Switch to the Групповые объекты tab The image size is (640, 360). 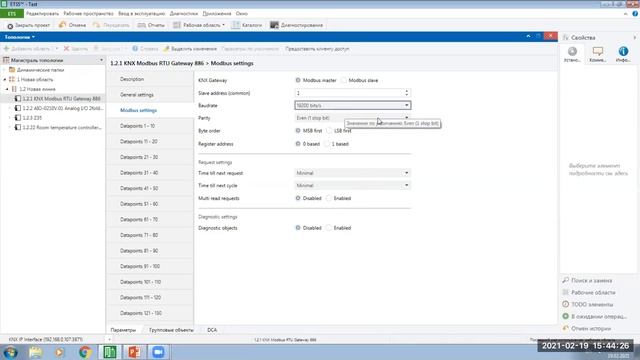pos(171,330)
